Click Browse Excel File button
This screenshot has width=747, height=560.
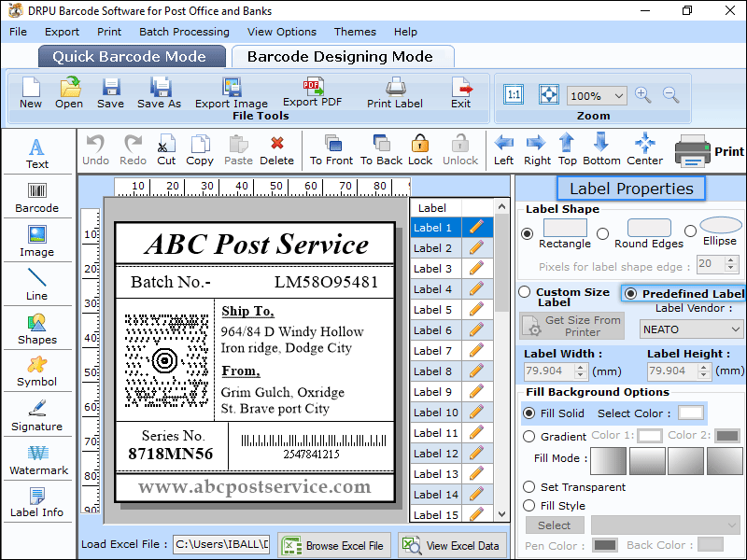[x=334, y=546]
